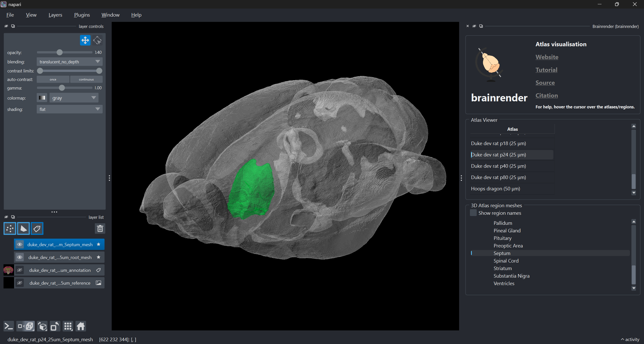Screen dimensions: 644x344
Task: Expand the activity panel
Action: (630, 339)
